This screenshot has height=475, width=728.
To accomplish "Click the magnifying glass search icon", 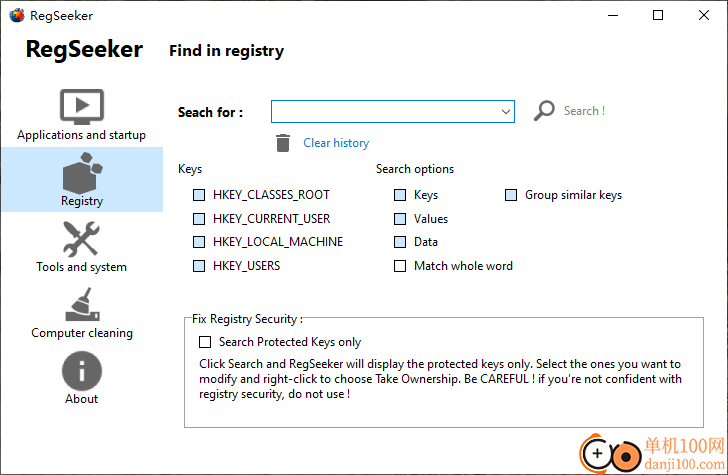I will [x=544, y=111].
